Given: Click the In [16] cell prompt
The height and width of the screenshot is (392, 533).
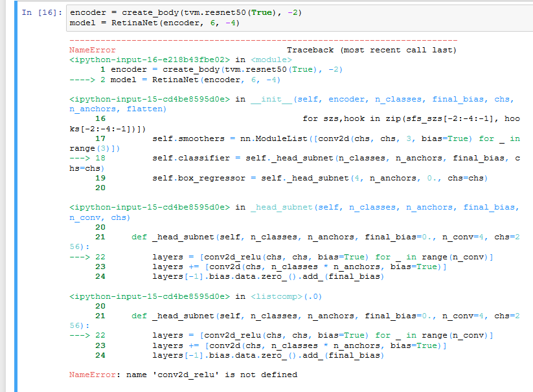Looking at the screenshot, I should (41, 12).
